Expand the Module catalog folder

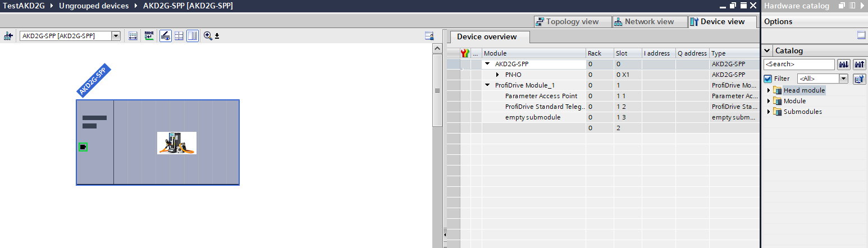click(769, 101)
